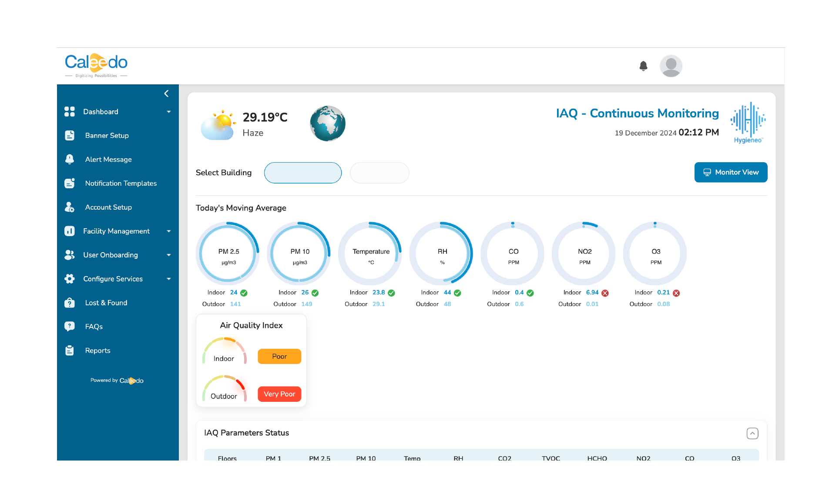This screenshot has width=829, height=504.
Task: Click the Alert Message bell icon
Action: [70, 160]
